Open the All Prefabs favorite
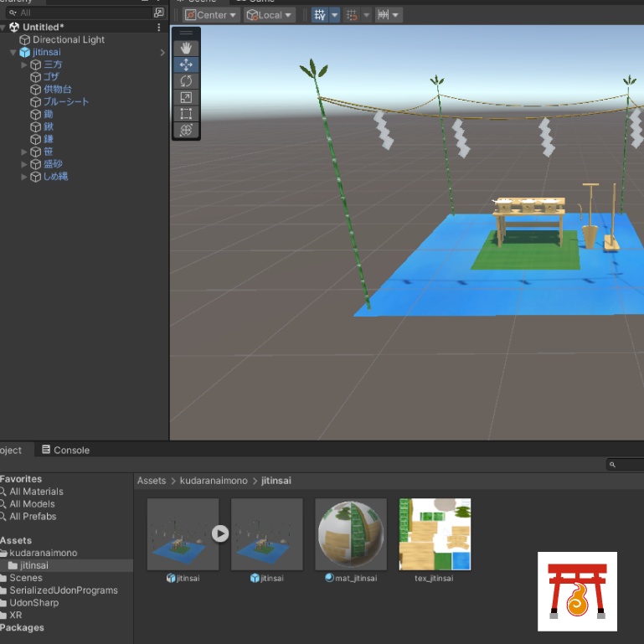Viewport: 644px width, 644px height. click(x=33, y=516)
